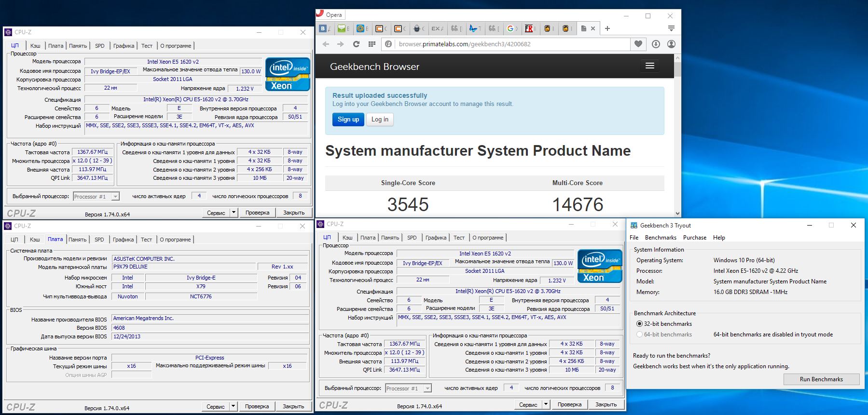Switch to the blue @ tab in Opera

360,28
